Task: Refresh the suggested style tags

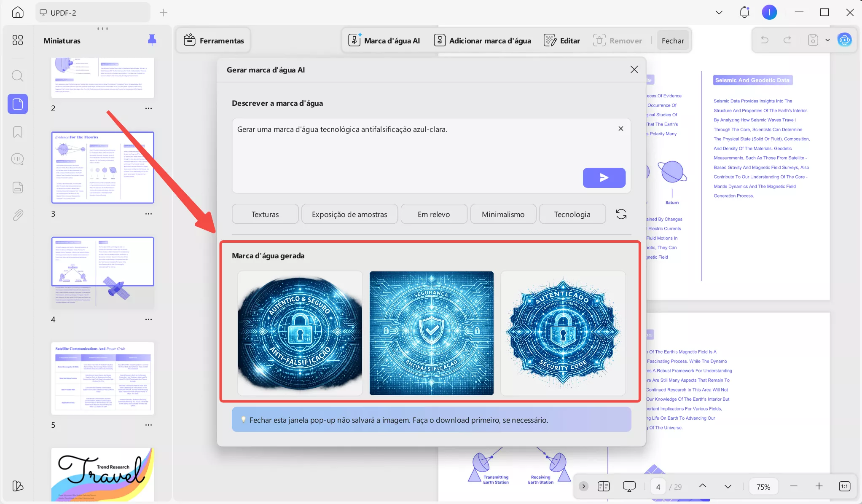Action: click(621, 214)
